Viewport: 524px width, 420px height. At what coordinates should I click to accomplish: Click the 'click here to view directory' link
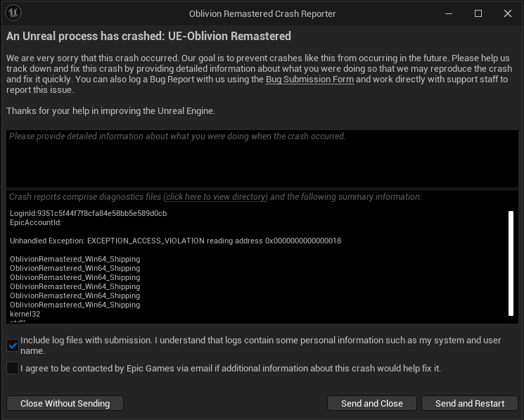[x=216, y=197]
